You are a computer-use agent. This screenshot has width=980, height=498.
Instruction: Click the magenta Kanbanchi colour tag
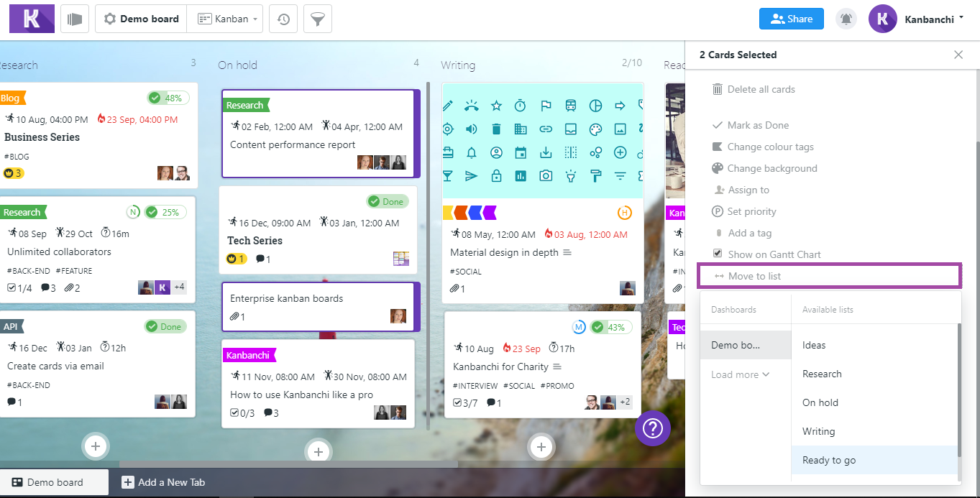pyautogui.click(x=249, y=355)
